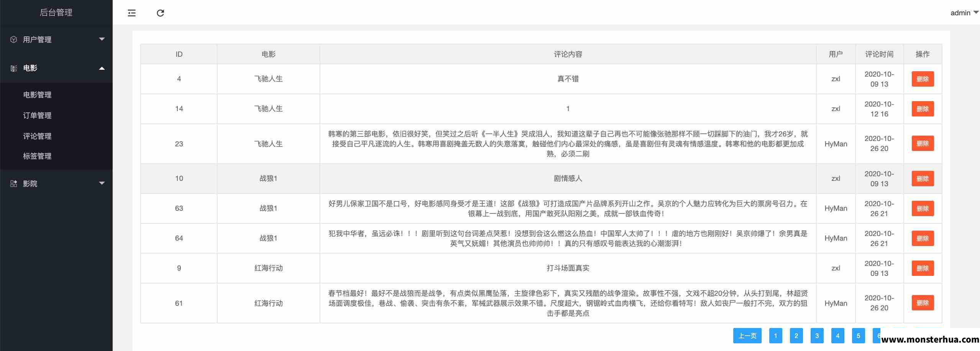Image resolution: width=980 pixels, height=351 pixels.
Task: Click the refresh page icon
Action: [161, 13]
